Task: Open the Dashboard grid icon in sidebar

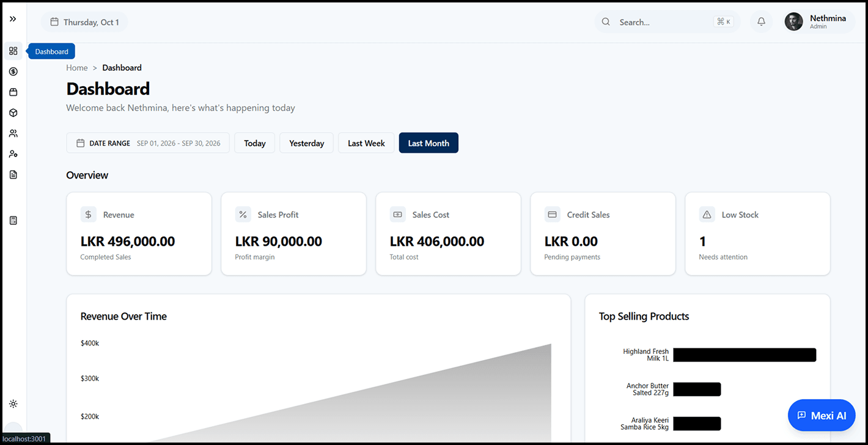Action: point(13,51)
